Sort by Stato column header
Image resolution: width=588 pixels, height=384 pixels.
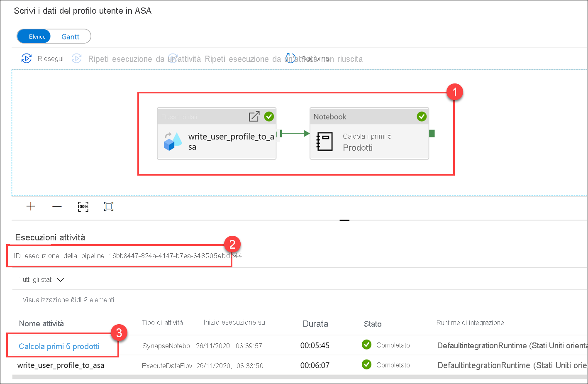click(x=373, y=324)
